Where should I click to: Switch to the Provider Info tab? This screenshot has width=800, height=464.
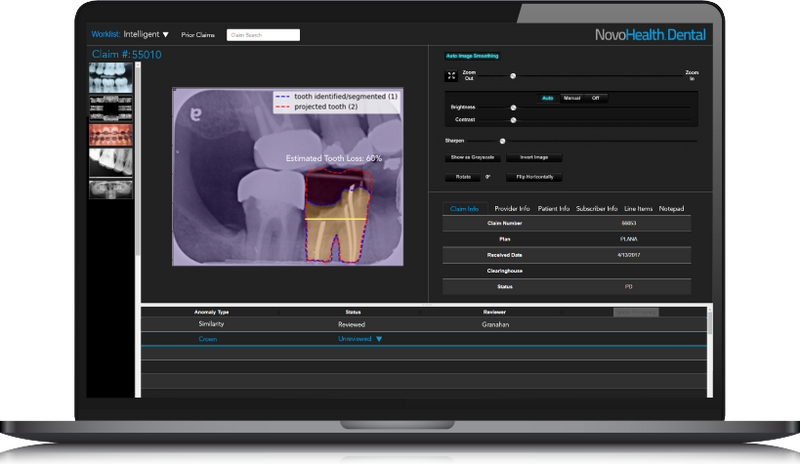pos(512,209)
